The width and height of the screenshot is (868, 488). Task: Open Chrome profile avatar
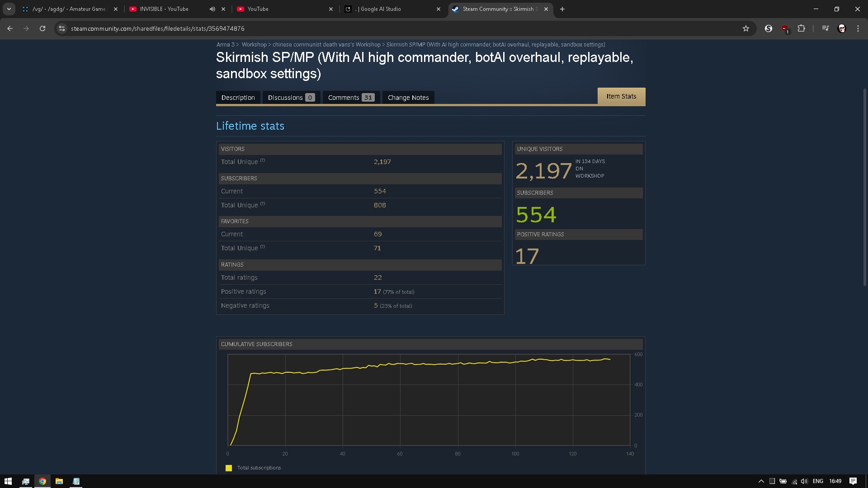coord(842,28)
